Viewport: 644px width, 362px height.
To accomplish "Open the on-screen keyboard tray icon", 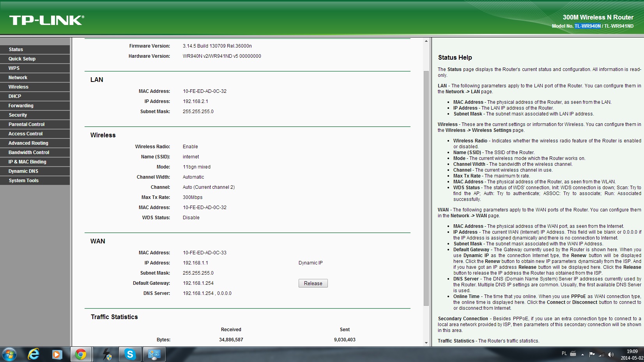I will [573, 354].
